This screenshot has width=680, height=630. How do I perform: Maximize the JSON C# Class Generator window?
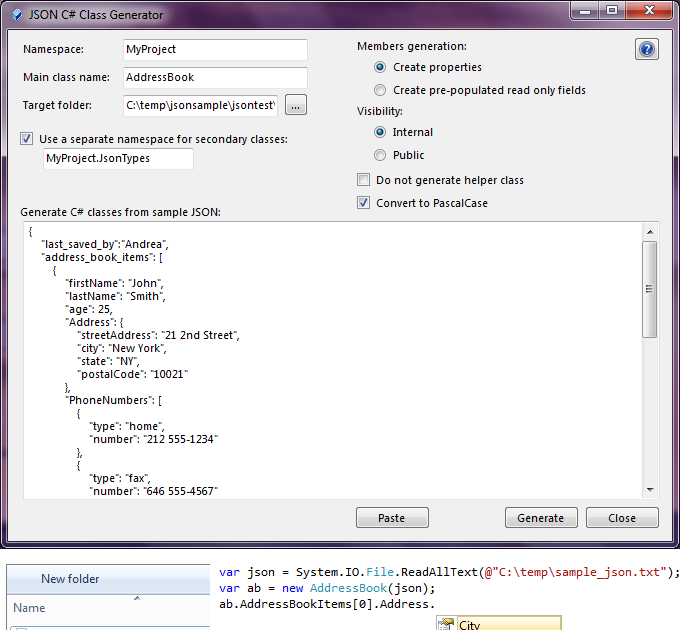pyautogui.click(x=612, y=10)
